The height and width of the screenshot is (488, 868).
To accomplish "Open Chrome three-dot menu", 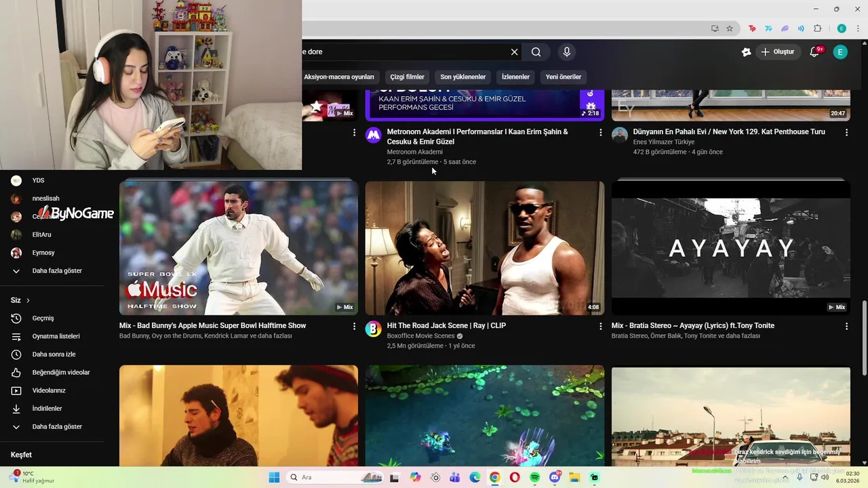I will tap(858, 28).
